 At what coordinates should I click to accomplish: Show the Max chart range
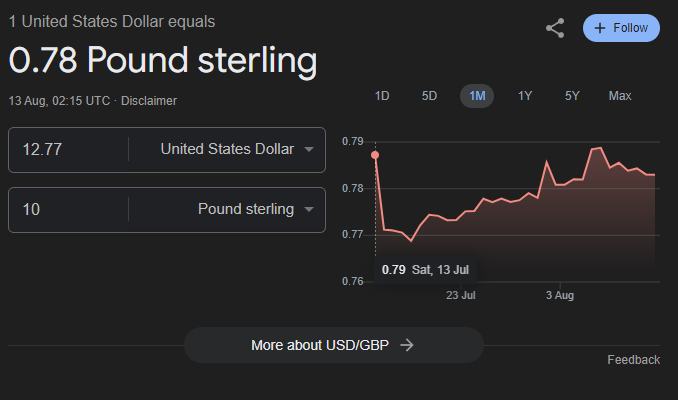[620, 96]
